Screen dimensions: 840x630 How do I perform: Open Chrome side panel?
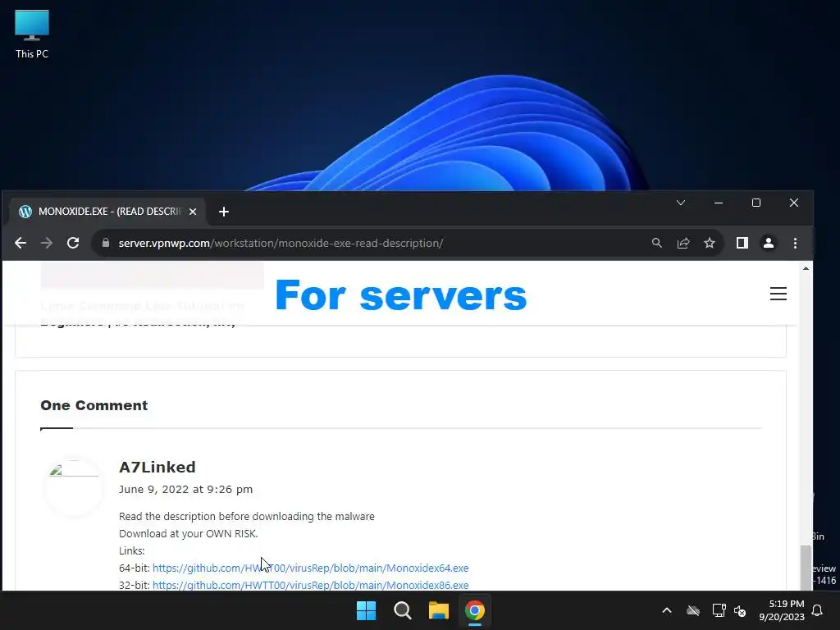pyautogui.click(x=742, y=243)
